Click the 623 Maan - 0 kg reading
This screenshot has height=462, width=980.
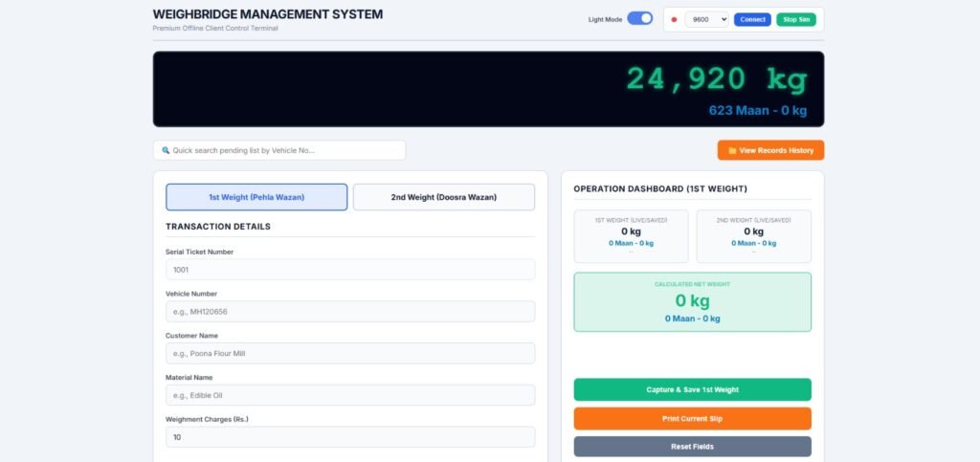[758, 111]
